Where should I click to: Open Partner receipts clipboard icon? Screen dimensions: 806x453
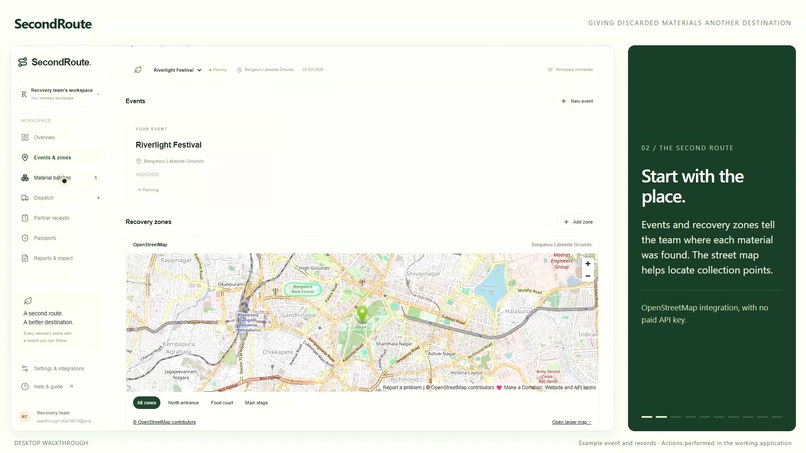(25, 218)
